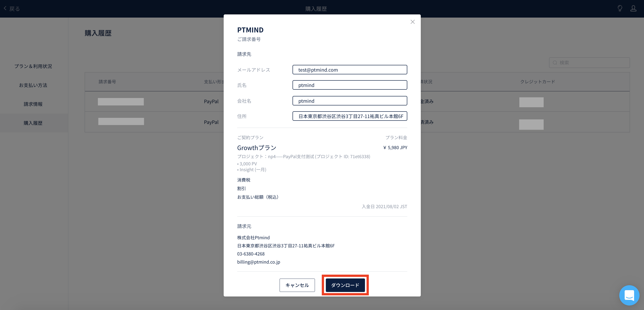Click the search magnifier icon

pos(555,63)
